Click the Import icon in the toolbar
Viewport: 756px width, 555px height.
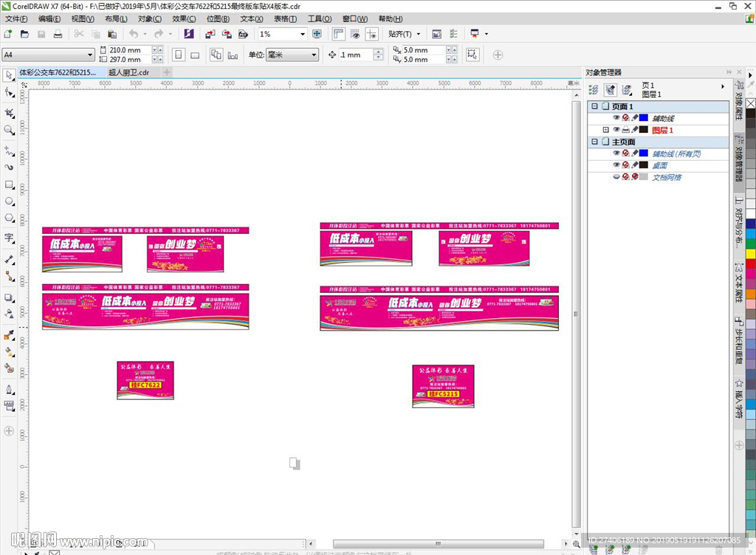tap(210, 34)
